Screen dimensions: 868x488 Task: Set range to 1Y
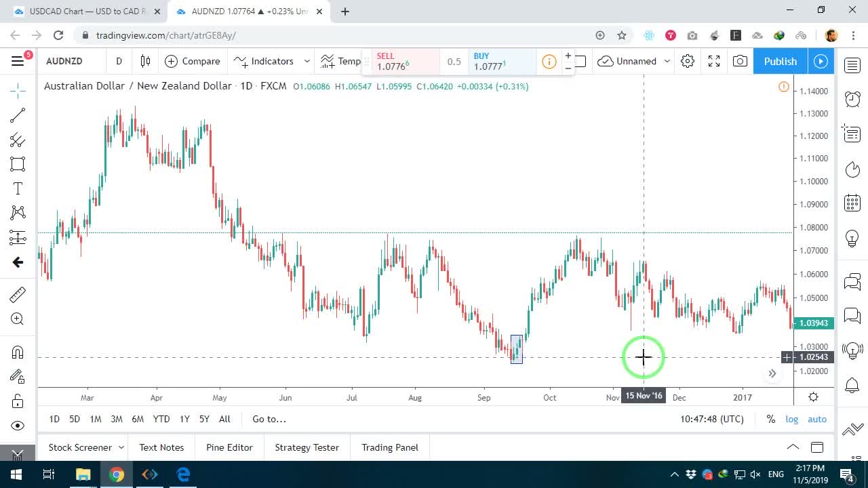click(184, 419)
